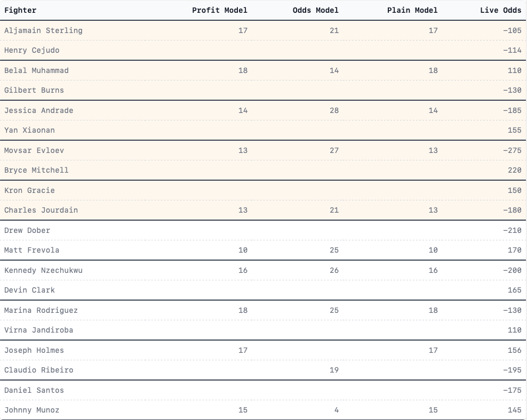
Task: Select the Odds Model column header
Action: tap(315, 11)
